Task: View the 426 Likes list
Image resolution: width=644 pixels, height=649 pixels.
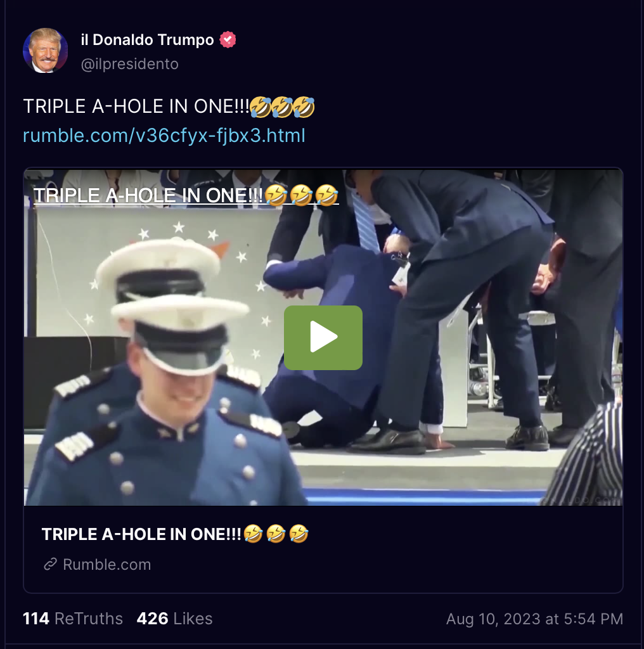Action: (175, 619)
